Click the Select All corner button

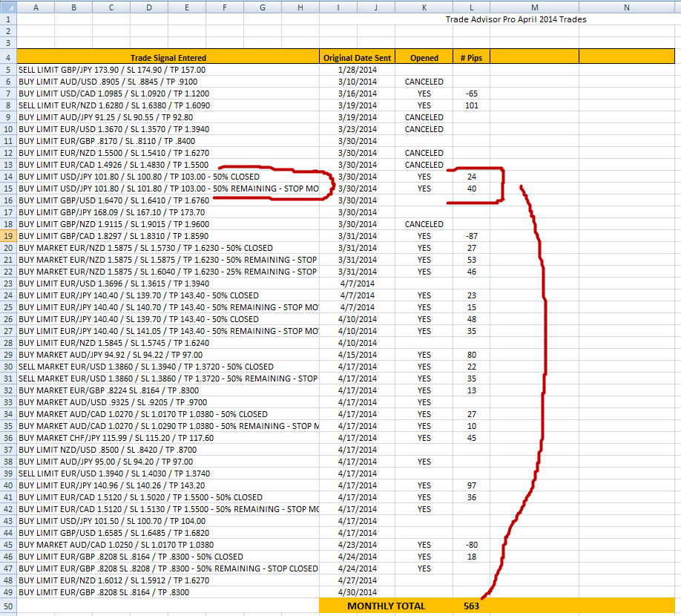coord(8,7)
